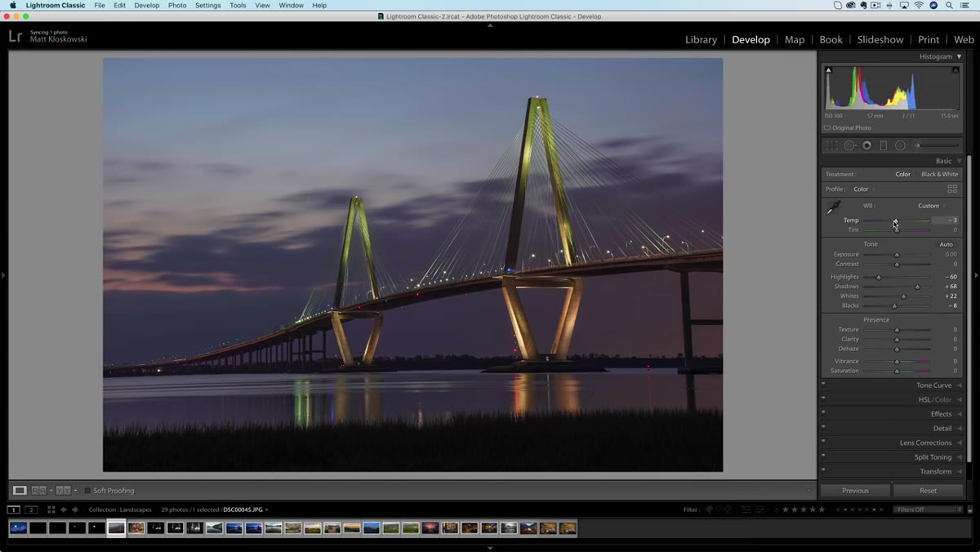The height and width of the screenshot is (552, 980).
Task: Switch to Loupe view mode button
Action: [x=20, y=490]
